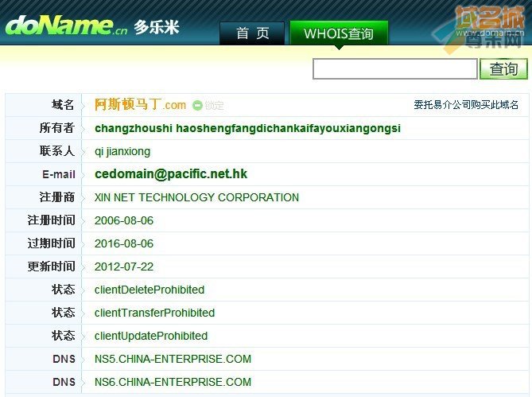Switch to the WHOIS查询 tab
The width and height of the screenshot is (532, 397).
pos(339,33)
